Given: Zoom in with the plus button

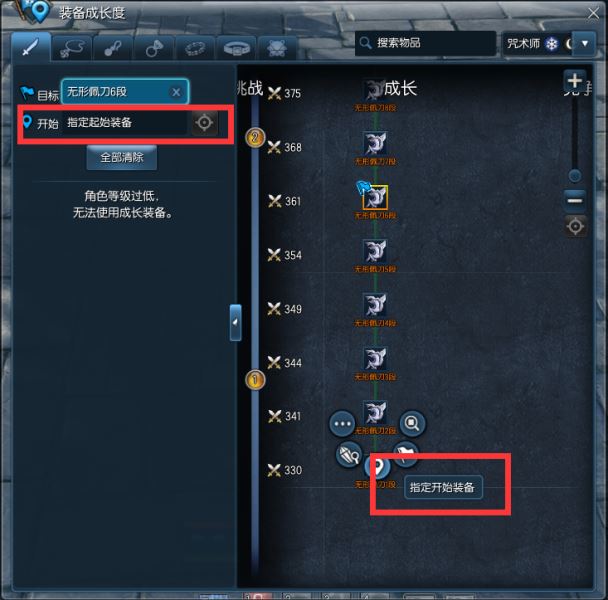Looking at the screenshot, I should 574,81.
